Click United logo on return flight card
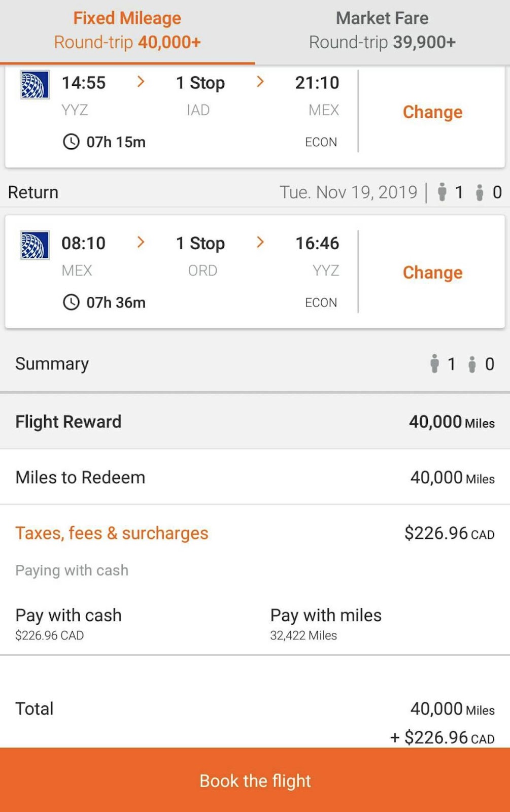The width and height of the screenshot is (510, 812). coord(35,245)
